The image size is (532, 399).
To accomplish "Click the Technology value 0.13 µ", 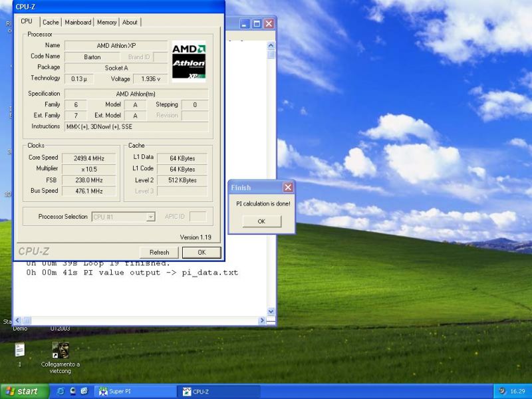I will (x=79, y=79).
